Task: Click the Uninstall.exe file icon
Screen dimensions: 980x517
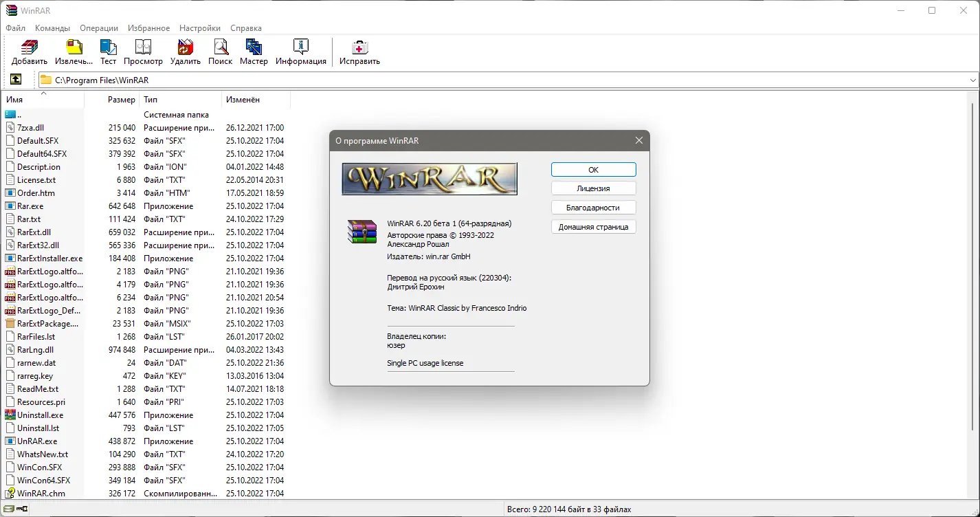Action: coord(10,415)
